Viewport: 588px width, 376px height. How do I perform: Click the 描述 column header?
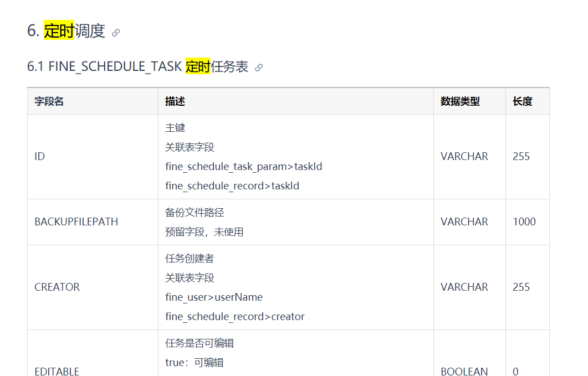pos(175,101)
